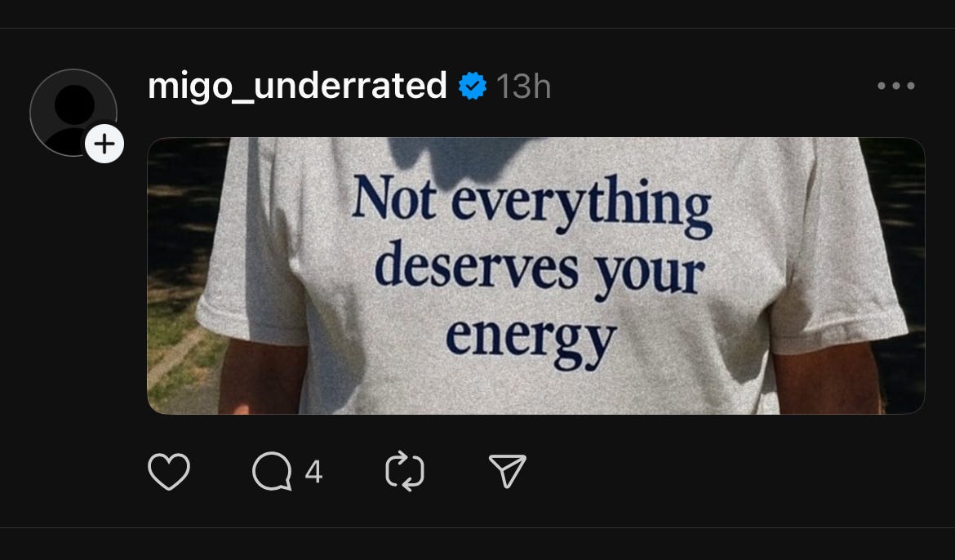
Task: Open the t-shirt photo in full view
Action: pyautogui.click(x=536, y=275)
